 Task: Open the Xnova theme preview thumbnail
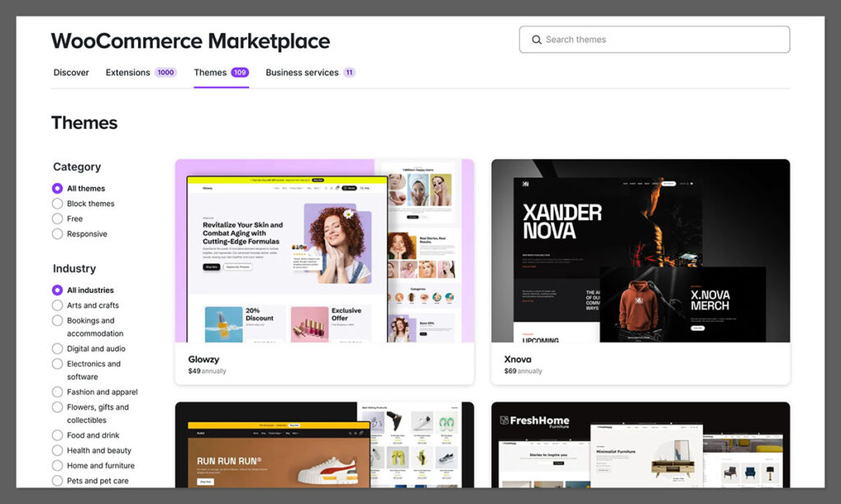point(641,250)
